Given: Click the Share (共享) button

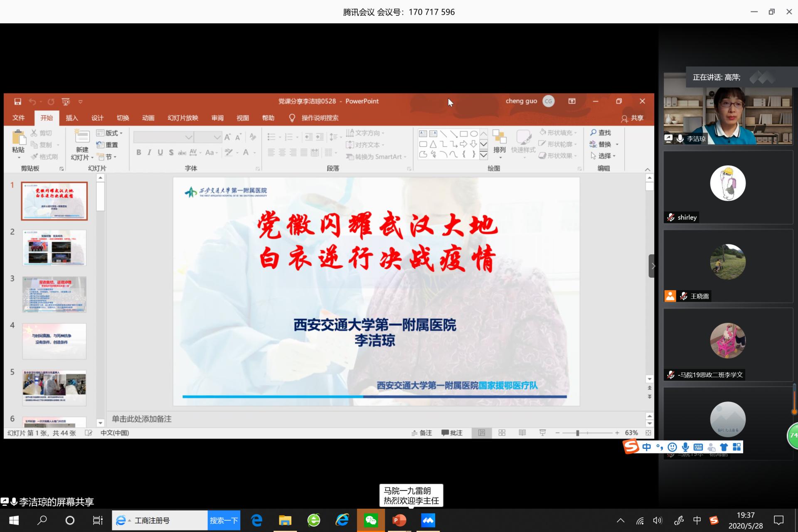Looking at the screenshot, I should tap(632, 118).
